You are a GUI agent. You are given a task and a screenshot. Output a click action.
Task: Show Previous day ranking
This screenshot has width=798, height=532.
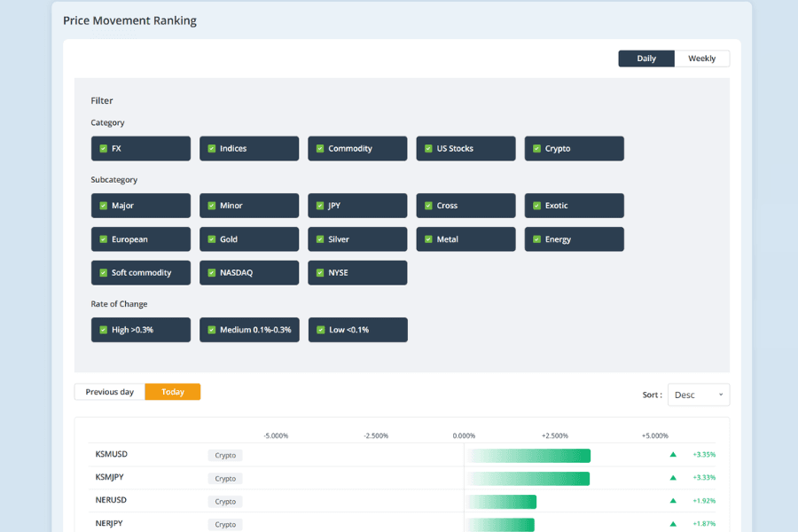click(109, 392)
